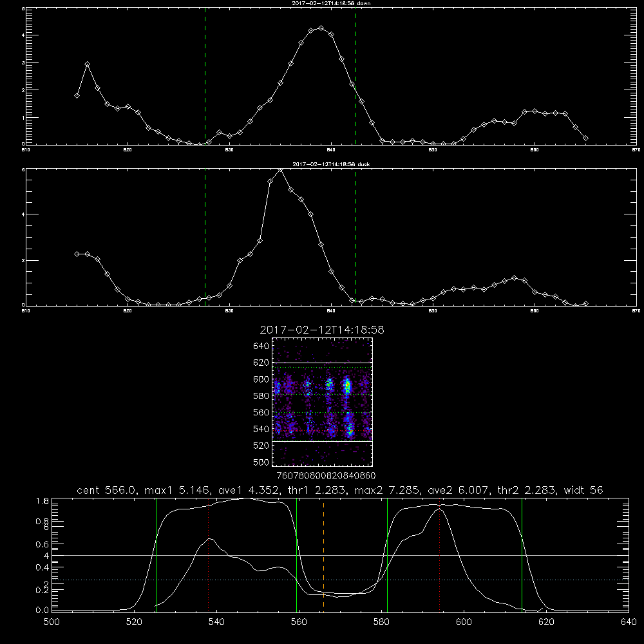Click the '600' x-axis label of the bottom profile plot
The image size is (644, 644).
click(464, 622)
